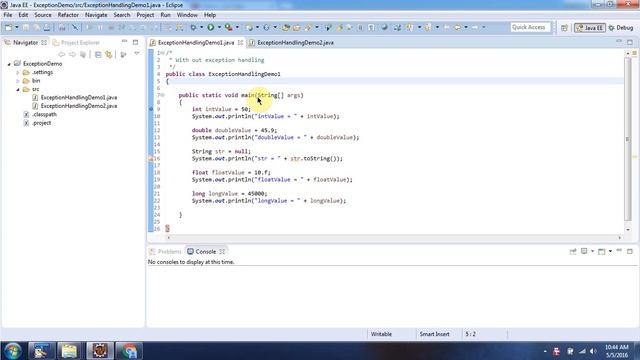Close the ExceptionHandlingDemo1.java editor tab
Screen dimensions: 640x360
pos(240,42)
